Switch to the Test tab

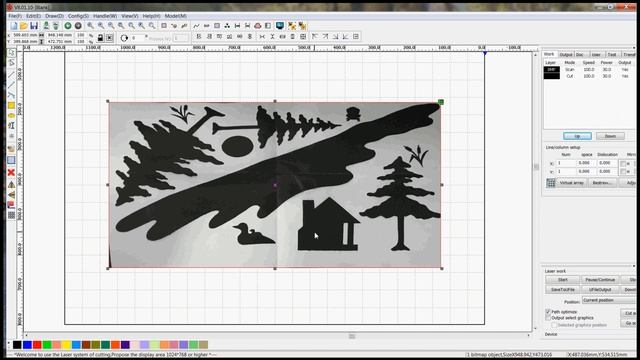coord(612,55)
